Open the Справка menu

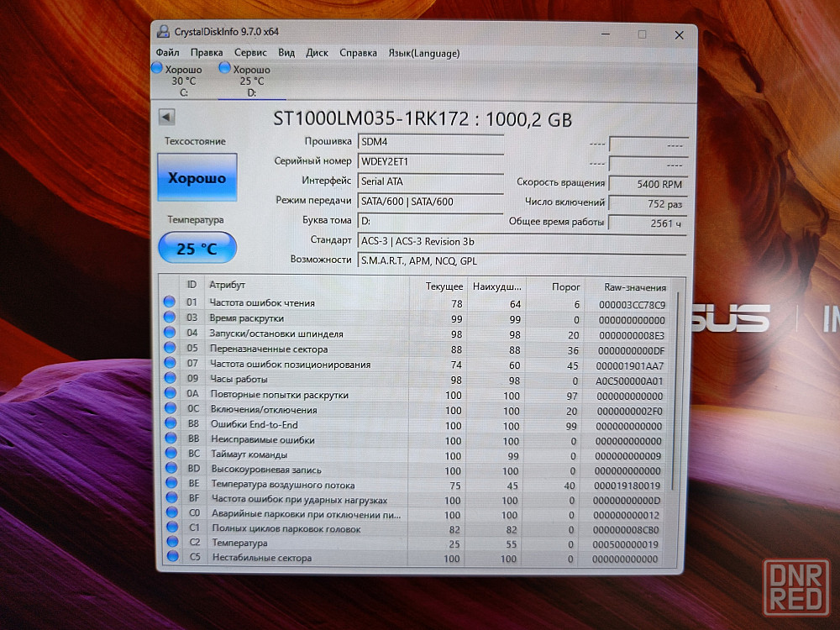(x=358, y=53)
